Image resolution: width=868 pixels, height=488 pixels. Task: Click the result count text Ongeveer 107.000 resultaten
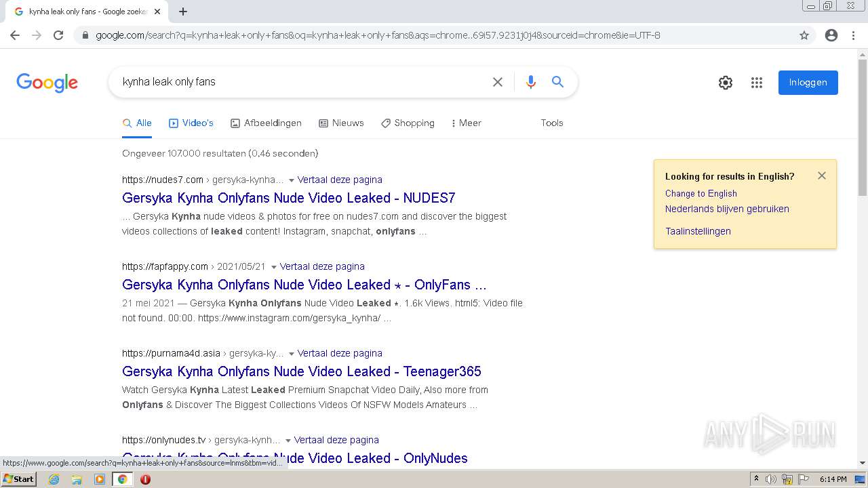[x=220, y=153]
